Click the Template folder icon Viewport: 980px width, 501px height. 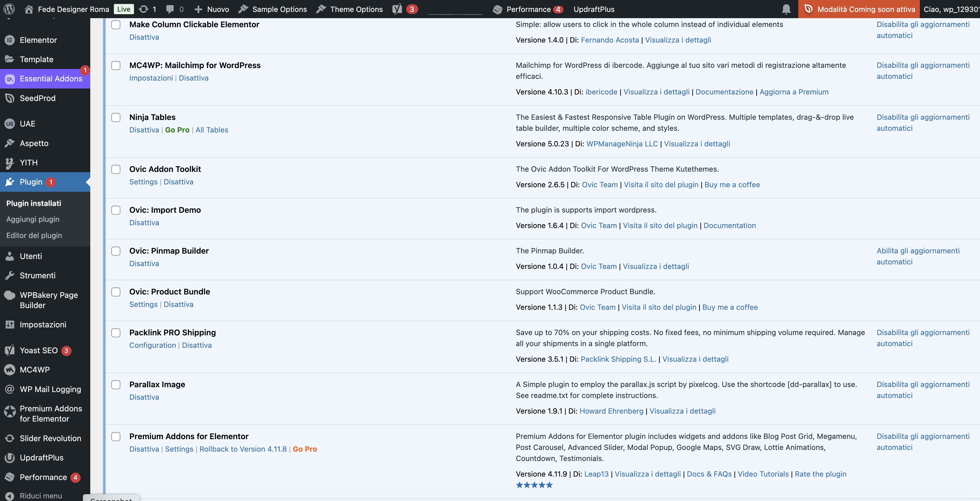[10, 59]
